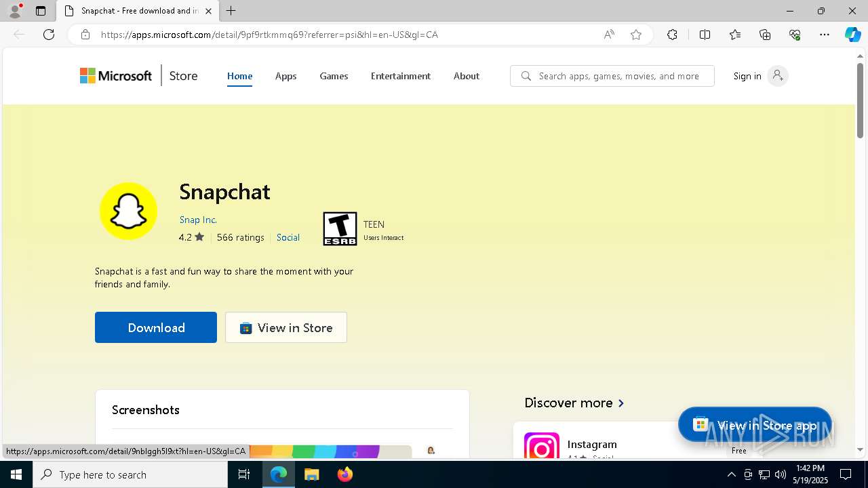The width and height of the screenshot is (868, 488).
Task: Open the Extensions icon
Action: click(x=672, y=35)
